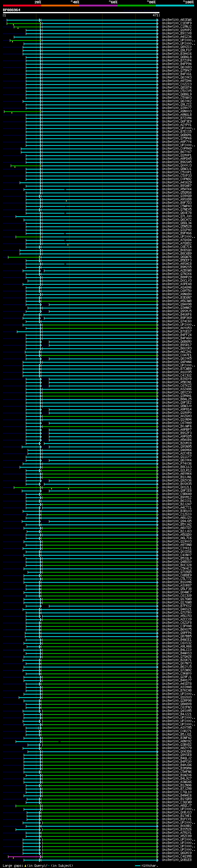Click the cyan ~100% identity legend bar

tap(175, 6)
